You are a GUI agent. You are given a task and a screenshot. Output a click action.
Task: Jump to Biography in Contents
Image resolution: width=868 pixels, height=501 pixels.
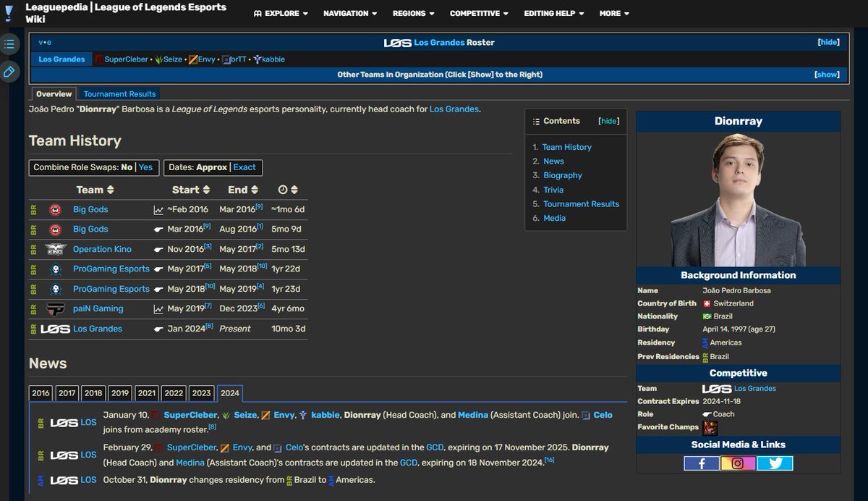click(x=563, y=175)
